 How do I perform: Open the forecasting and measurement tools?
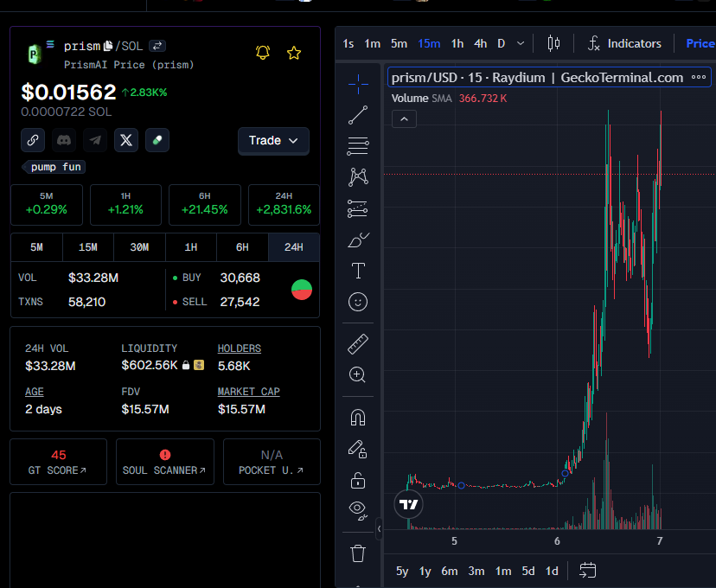click(x=358, y=208)
